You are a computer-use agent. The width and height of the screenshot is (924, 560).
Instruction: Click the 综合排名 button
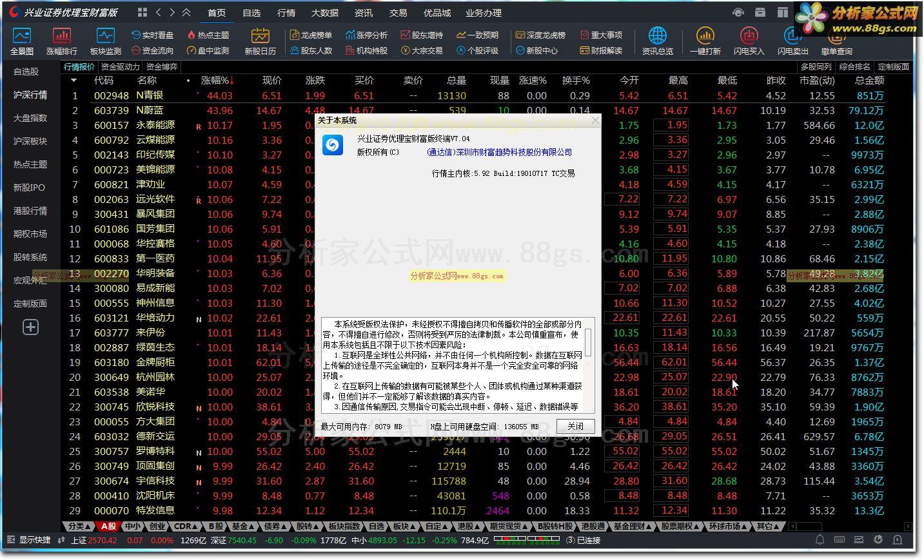tap(855, 67)
